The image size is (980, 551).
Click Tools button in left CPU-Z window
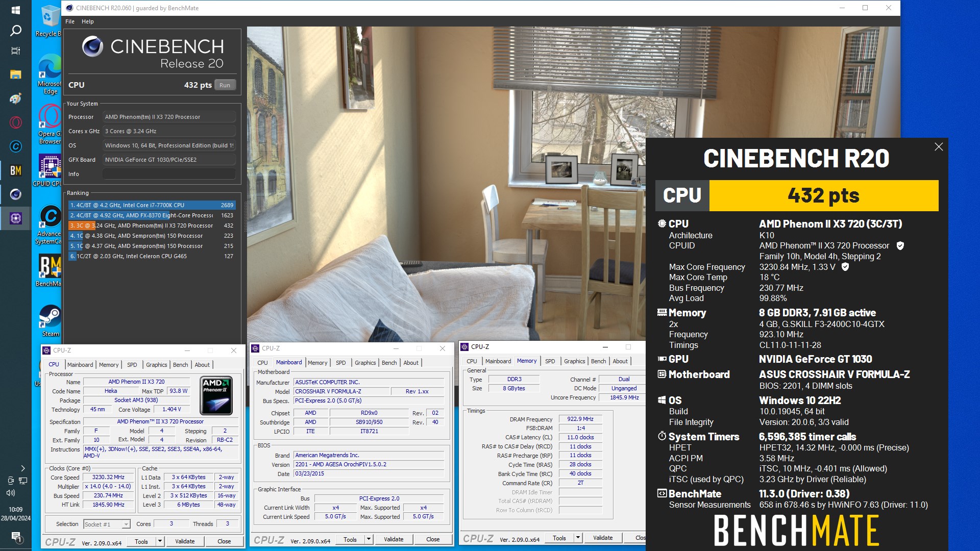141,541
